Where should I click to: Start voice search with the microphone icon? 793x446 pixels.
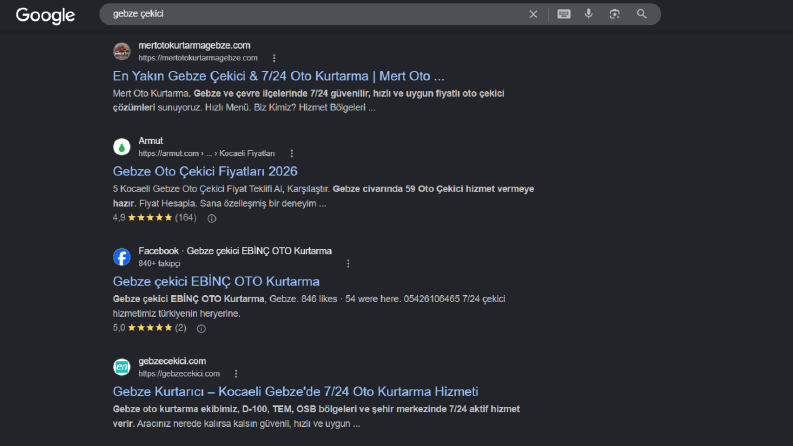(x=589, y=14)
